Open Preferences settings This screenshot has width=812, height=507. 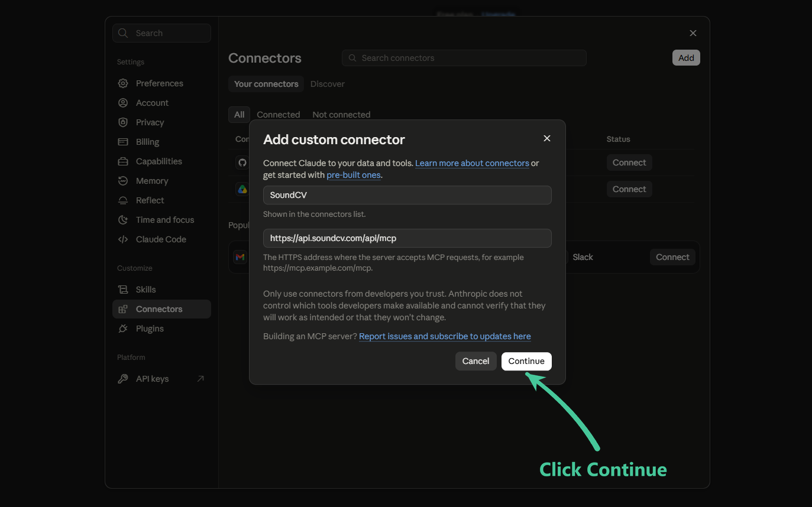click(161, 83)
